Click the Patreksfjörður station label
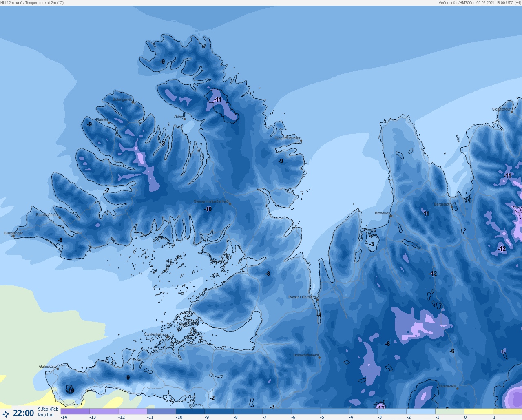 (x=47, y=215)
